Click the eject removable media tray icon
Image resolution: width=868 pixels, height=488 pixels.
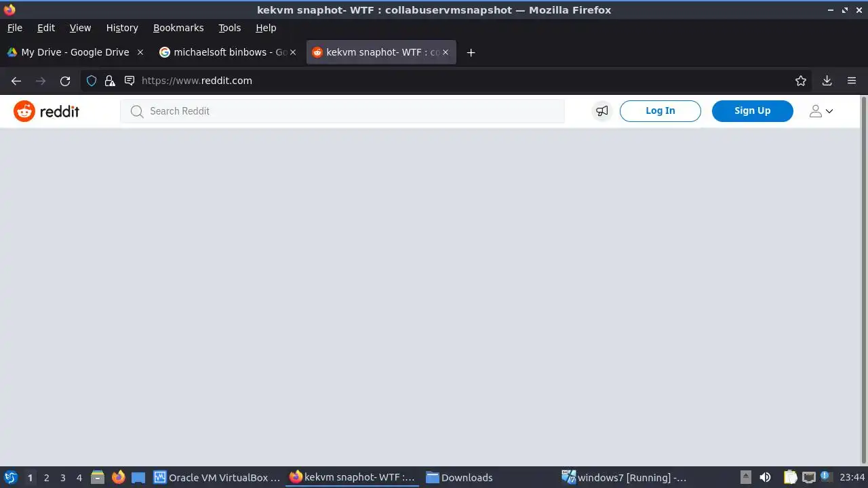tap(745, 478)
